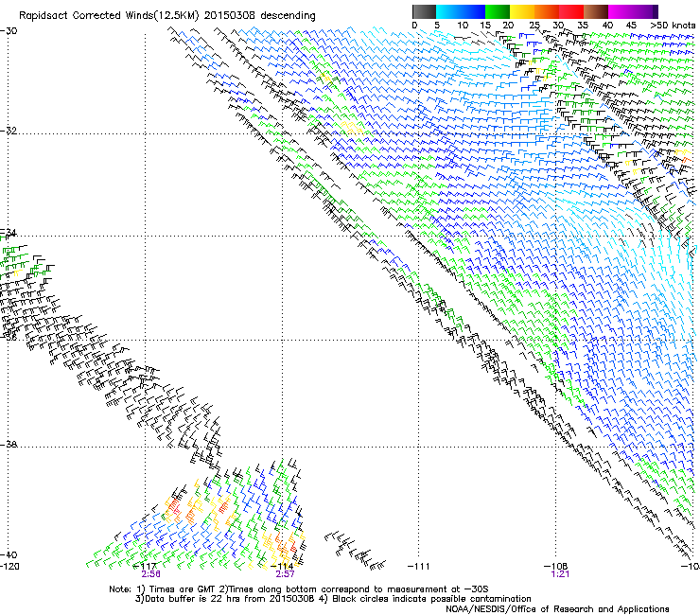The image size is (700, 615).
Task: Click the latitude label -32 on the left axis
Action: point(9,131)
